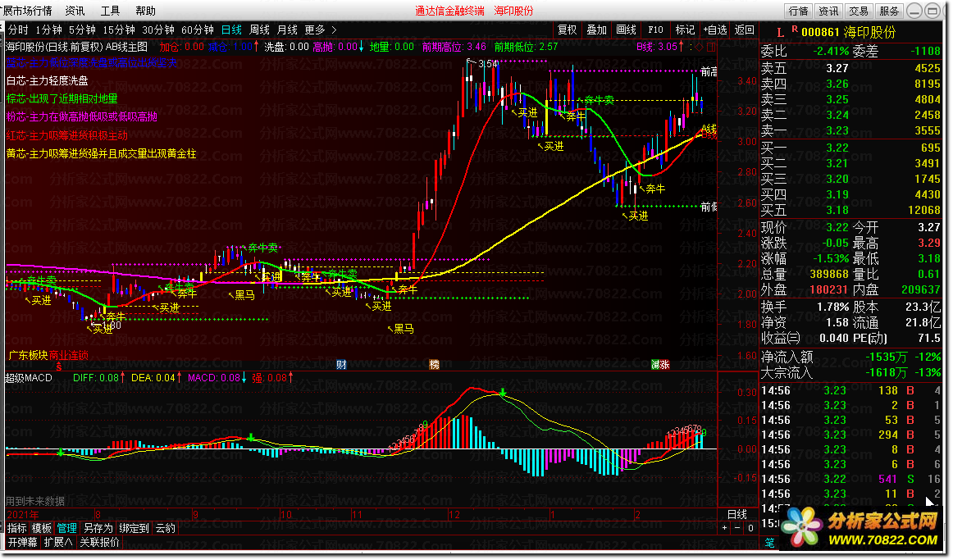Select the 15分钟 period
Viewport: 953px width, 560px height.
119,30
